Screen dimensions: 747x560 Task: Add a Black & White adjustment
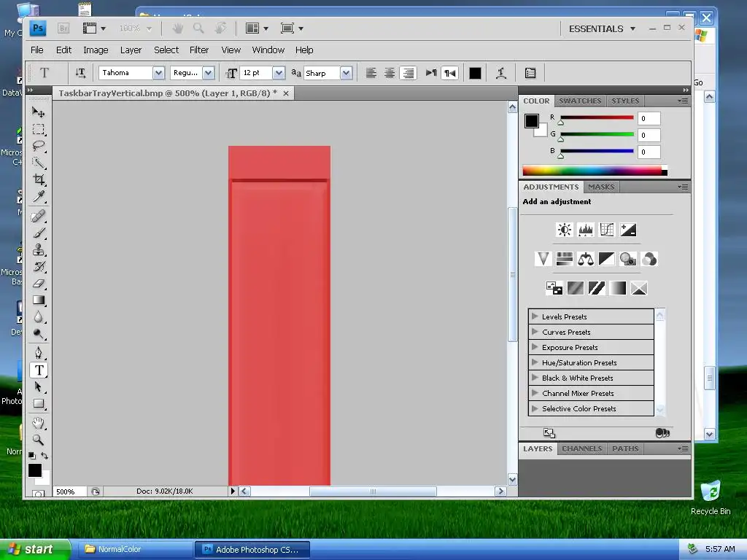[x=607, y=259]
